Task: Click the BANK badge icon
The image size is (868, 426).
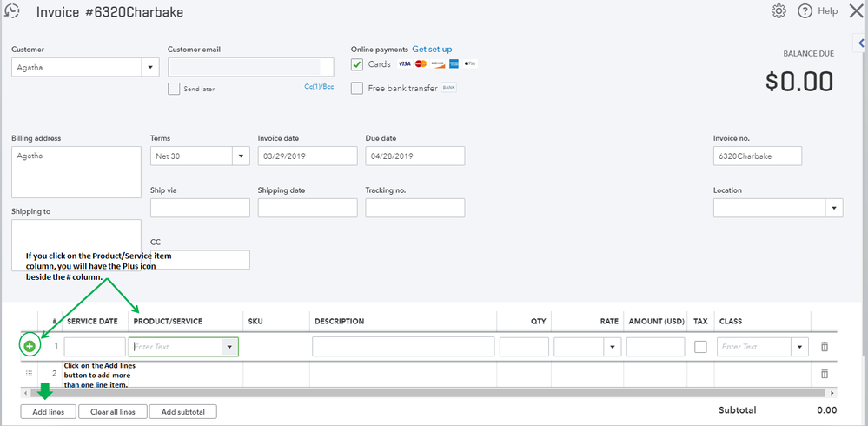Action: click(x=448, y=88)
